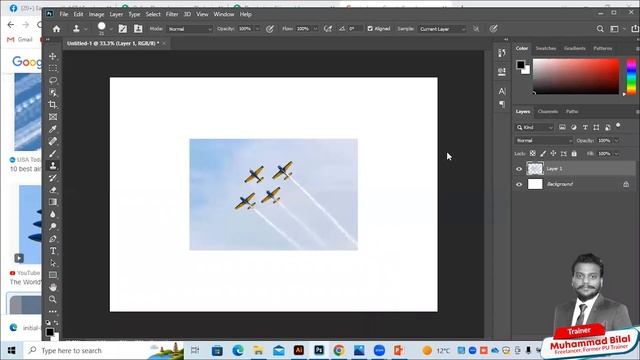640x360 pixels.
Task: Toggle prevent artboard auto-nesting lock
Action: (564, 153)
